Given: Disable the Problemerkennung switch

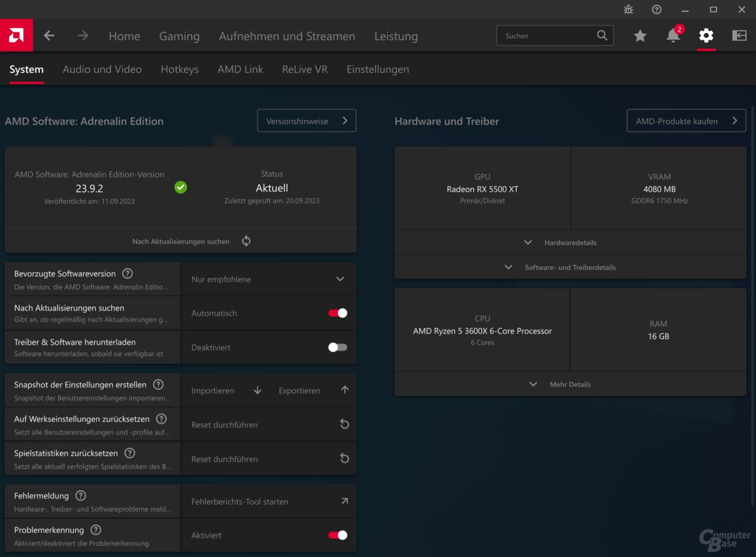Looking at the screenshot, I should click(x=338, y=535).
